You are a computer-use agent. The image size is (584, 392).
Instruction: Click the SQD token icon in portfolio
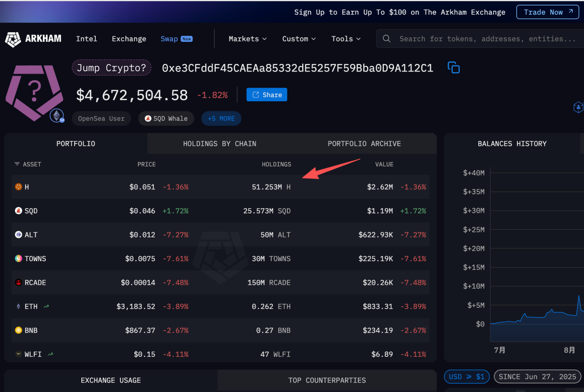click(x=19, y=211)
